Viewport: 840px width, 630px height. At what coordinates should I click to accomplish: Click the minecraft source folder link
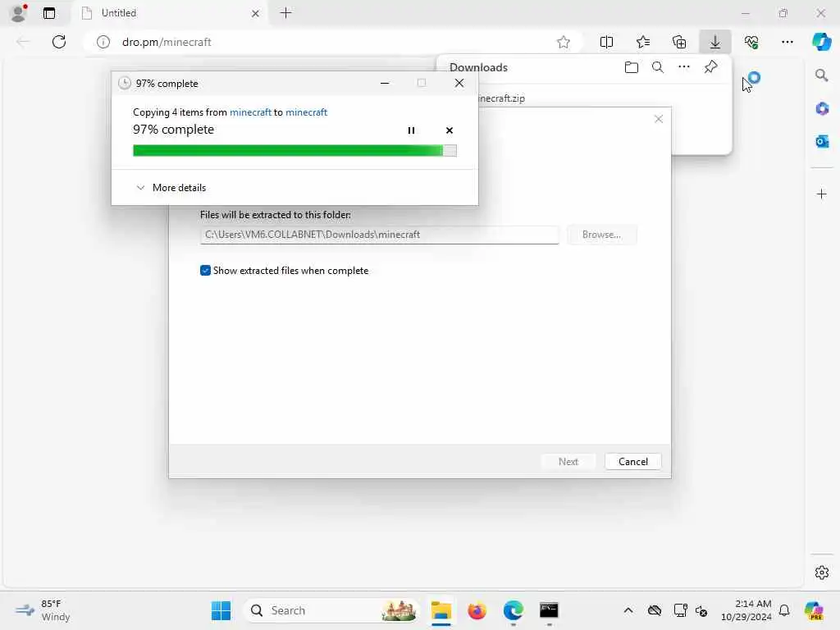pos(250,112)
